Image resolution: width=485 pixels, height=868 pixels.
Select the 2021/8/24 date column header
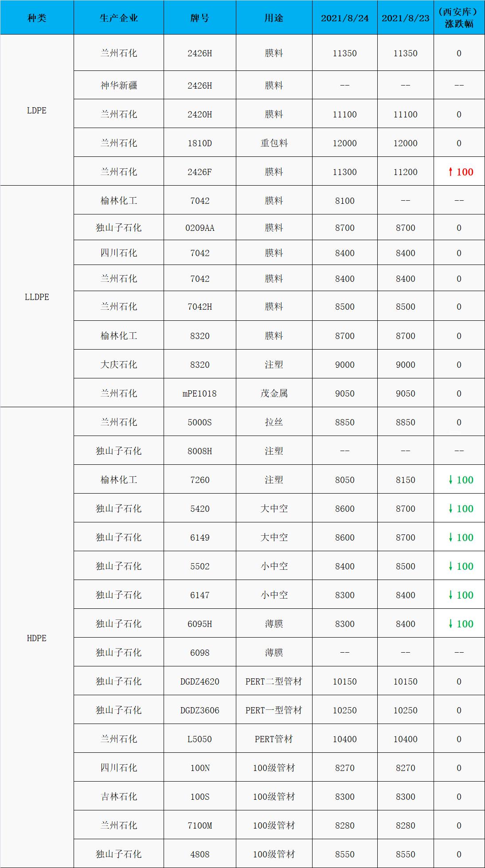click(x=345, y=18)
